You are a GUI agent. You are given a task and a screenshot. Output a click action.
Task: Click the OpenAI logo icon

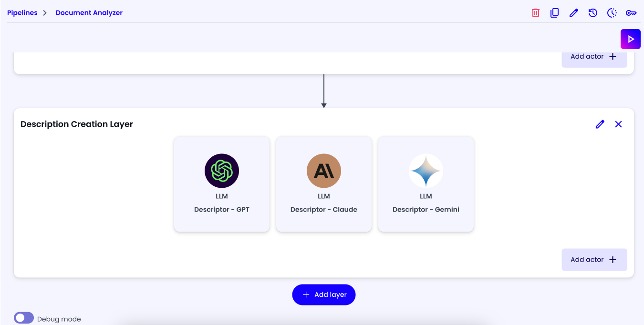[222, 171]
